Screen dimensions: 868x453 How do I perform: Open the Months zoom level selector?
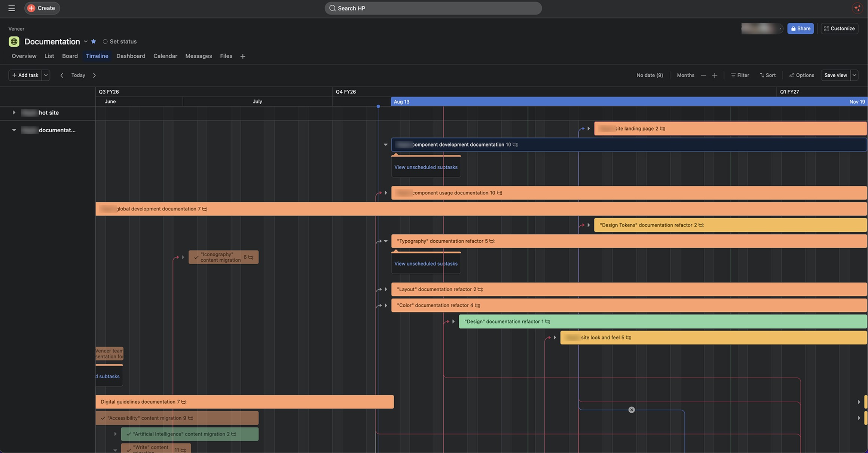[x=685, y=75]
